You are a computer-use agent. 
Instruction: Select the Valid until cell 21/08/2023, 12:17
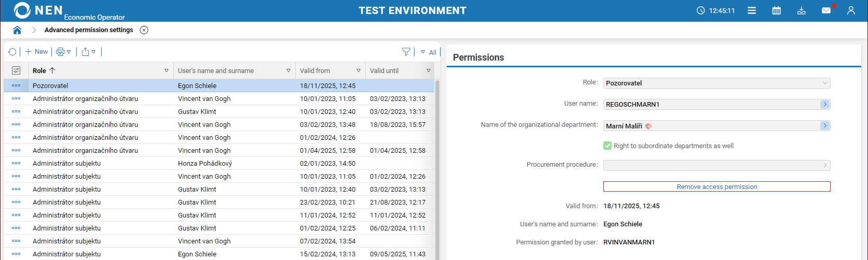coord(397,202)
